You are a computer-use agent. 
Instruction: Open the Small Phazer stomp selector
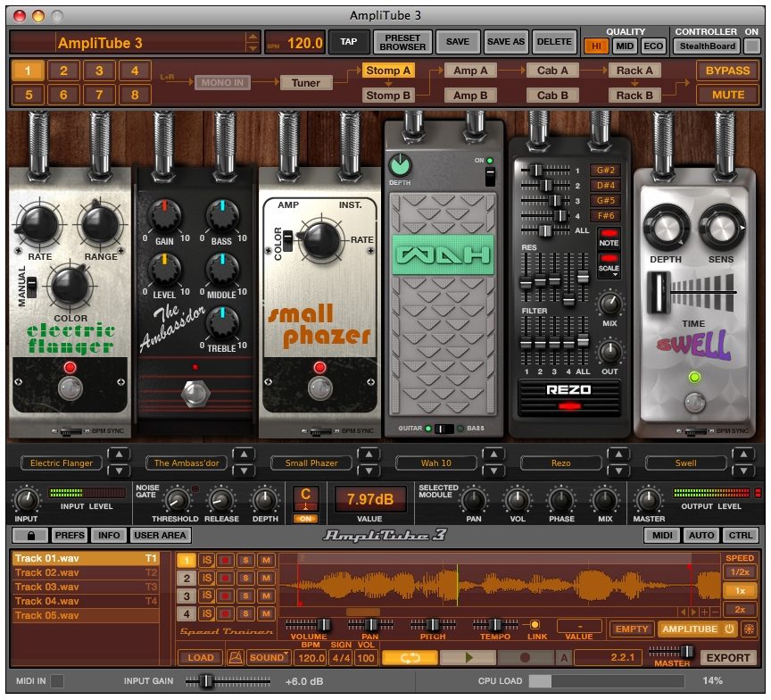pos(311,462)
